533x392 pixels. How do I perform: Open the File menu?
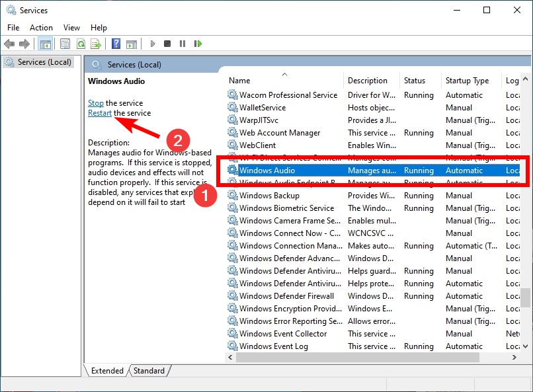(13, 28)
